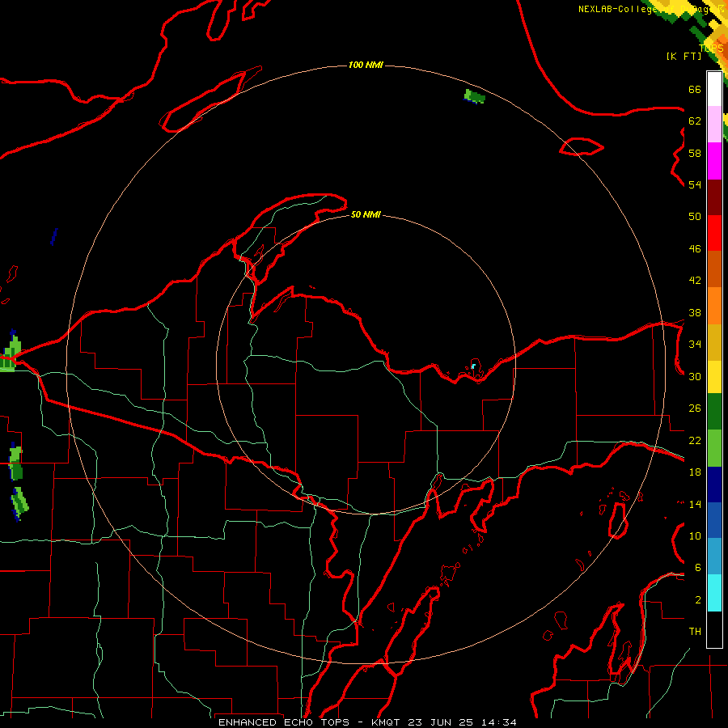This screenshot has width=728, height=728.
Task: Click the '54' scale value
Action: [695, 184]
